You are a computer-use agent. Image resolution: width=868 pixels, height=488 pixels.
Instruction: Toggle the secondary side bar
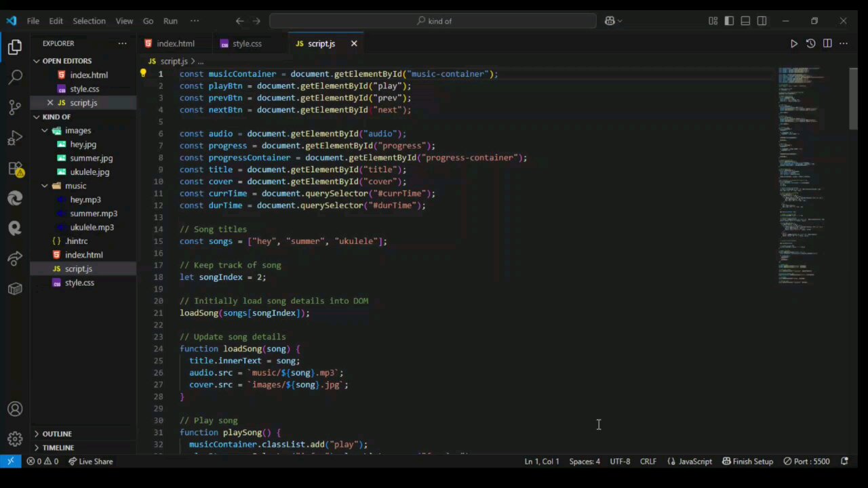coord(762,21)
